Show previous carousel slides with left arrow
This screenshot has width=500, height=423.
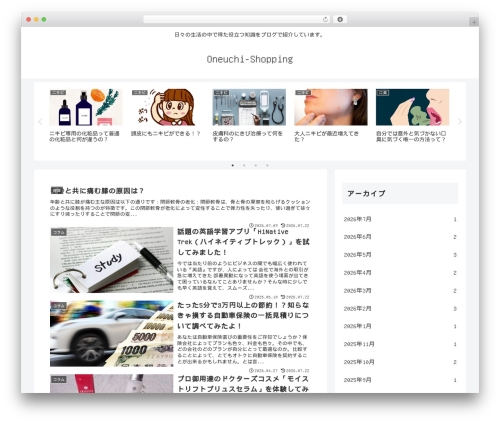click(x=40, y=122)
